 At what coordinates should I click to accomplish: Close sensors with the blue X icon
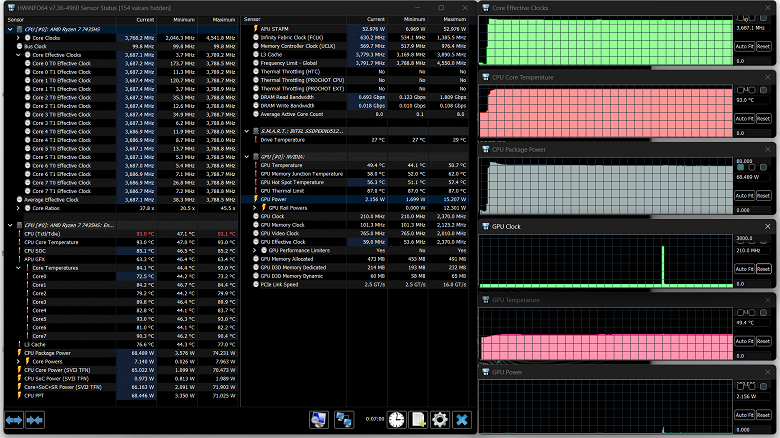click(462, 420)
